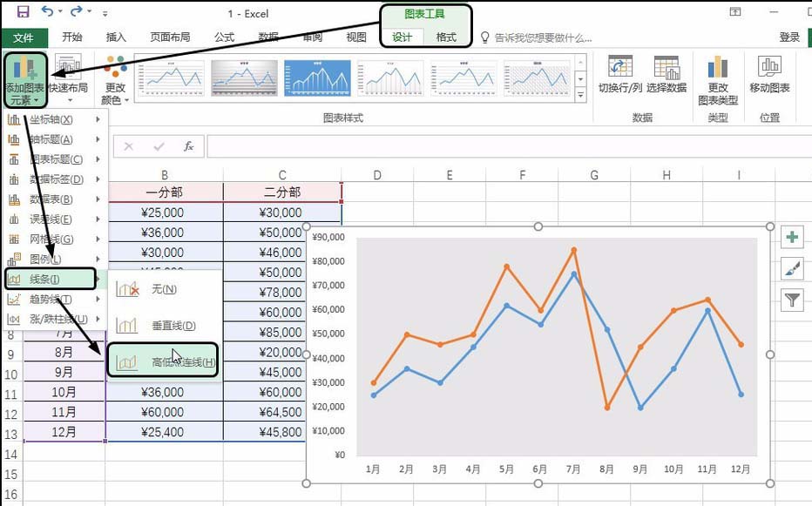The height and width of the screenshot is (506, 812).
Task: Choose 垂直线(D) in lines submenu
Action: [164, 325]
